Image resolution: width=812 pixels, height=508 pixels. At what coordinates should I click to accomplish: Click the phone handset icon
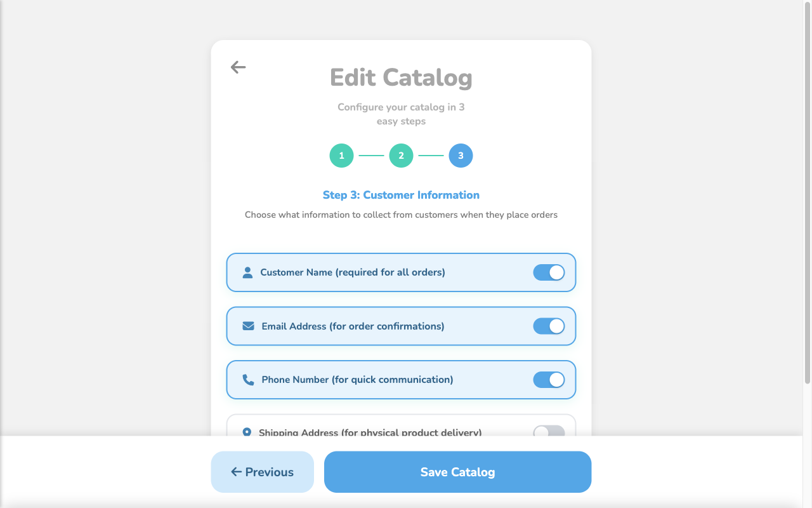tap(248, 380)
